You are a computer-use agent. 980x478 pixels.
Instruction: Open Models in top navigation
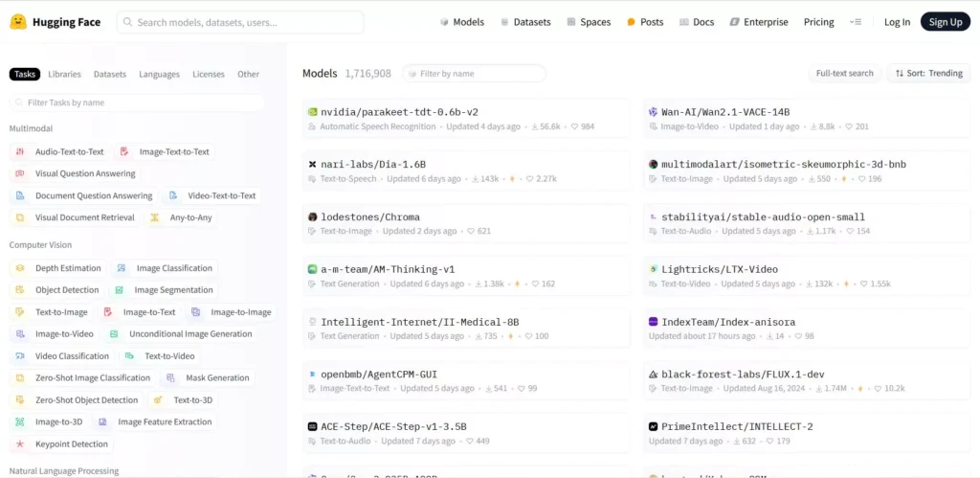[x=462, y=22]
